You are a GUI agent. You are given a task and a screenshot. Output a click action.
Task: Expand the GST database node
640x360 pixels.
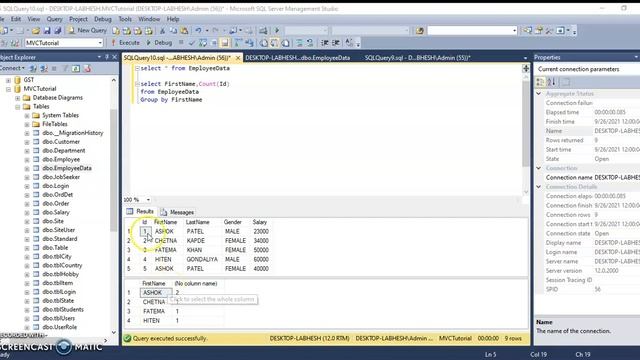click(x=8, y=80)
